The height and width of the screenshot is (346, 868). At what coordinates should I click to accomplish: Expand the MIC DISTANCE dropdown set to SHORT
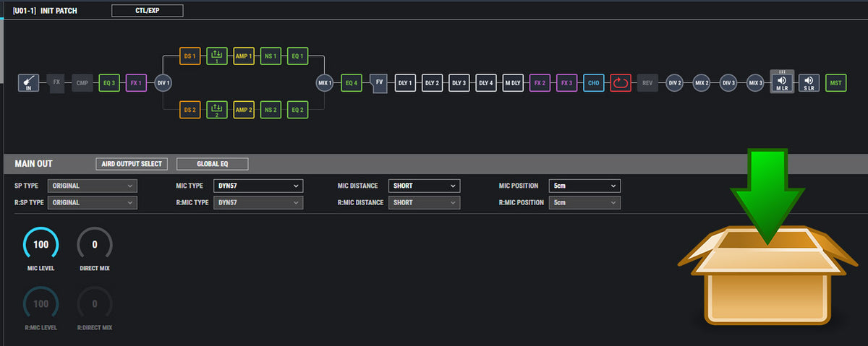[x=424, y=186]
